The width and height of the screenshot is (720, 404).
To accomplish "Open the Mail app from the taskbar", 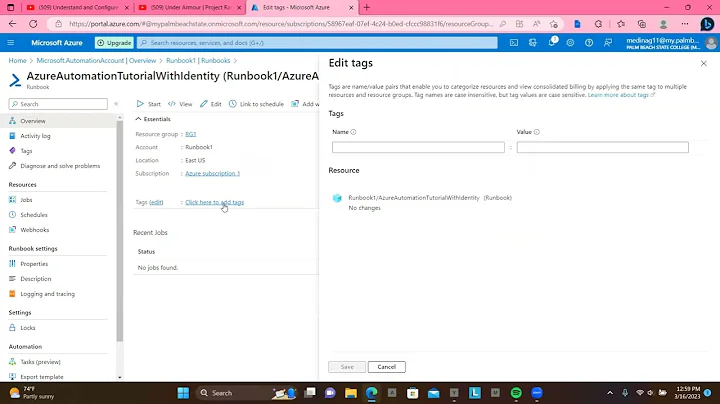I will [433, 393].
